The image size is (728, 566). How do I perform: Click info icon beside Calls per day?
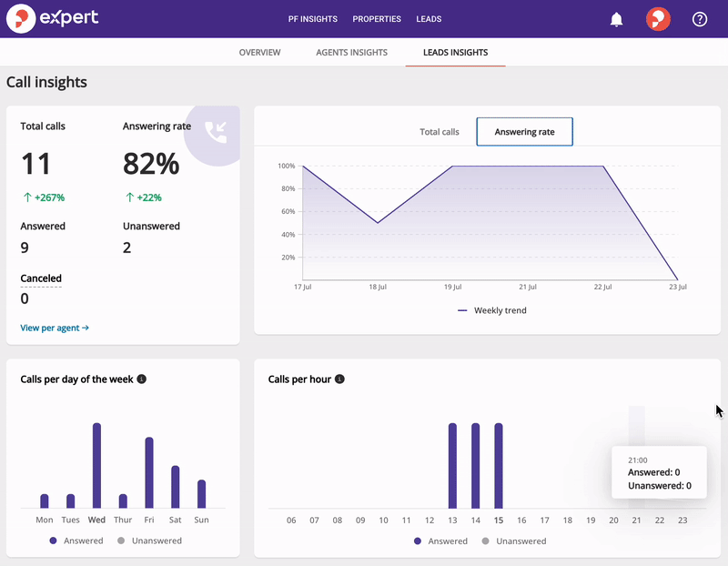pos(142,379)
